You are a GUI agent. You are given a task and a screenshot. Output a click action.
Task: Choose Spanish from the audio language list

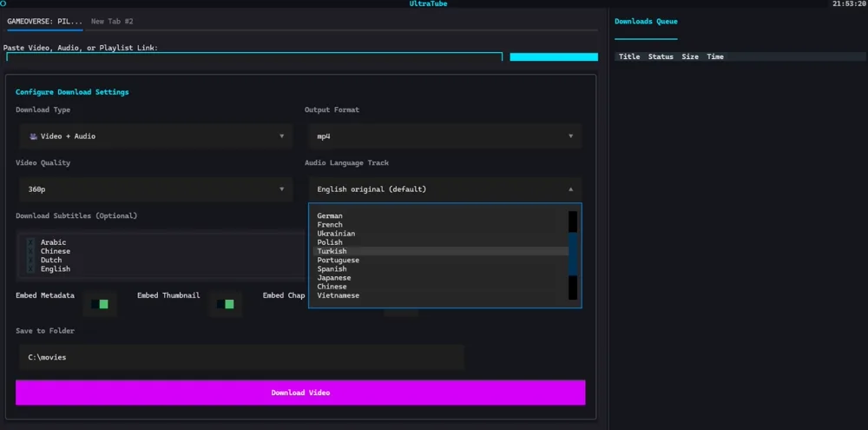point(441,269)
